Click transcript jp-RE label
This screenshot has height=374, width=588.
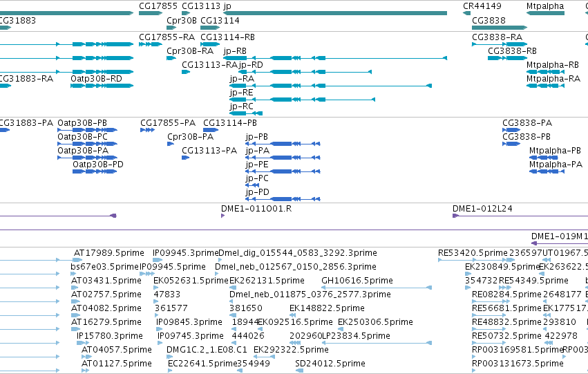click(x=241, y=93)
